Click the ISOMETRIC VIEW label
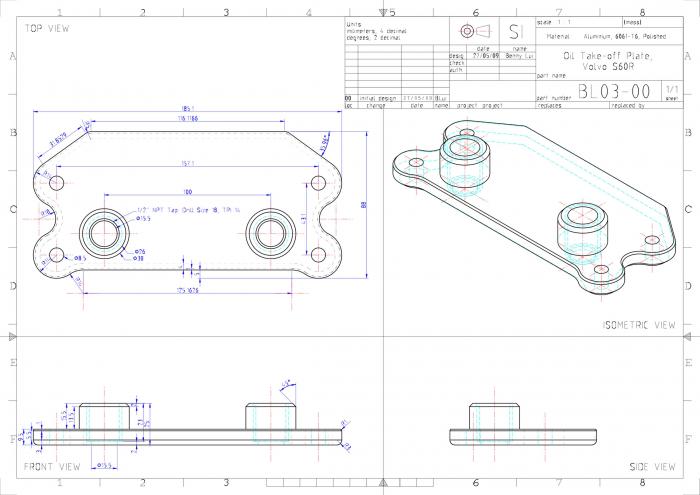The width and height of the screenshot is (700, 495). click(639, 325)
